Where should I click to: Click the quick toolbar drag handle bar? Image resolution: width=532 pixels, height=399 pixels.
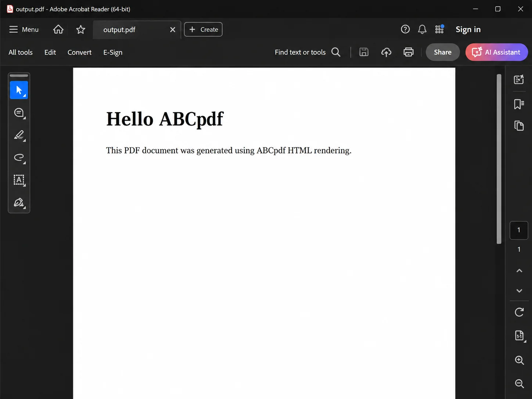[19, 76]
